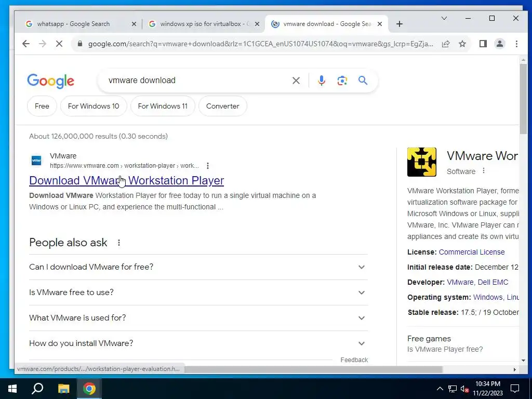This screenshot has height=399, width=532.
Task: Expand Is VMware free to use
Action: pos(198,292)
